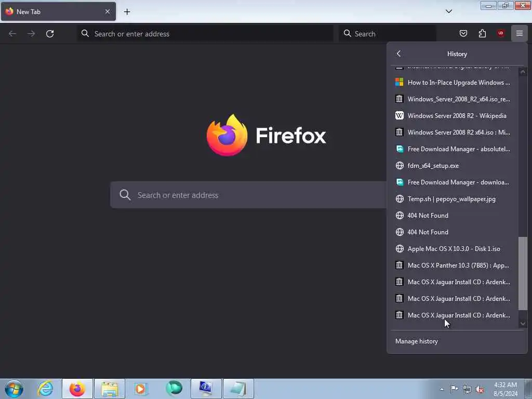Go back from History panel with chevron
Image resolution: width=532 pixels, height=399 pixels.
point(399,54)
